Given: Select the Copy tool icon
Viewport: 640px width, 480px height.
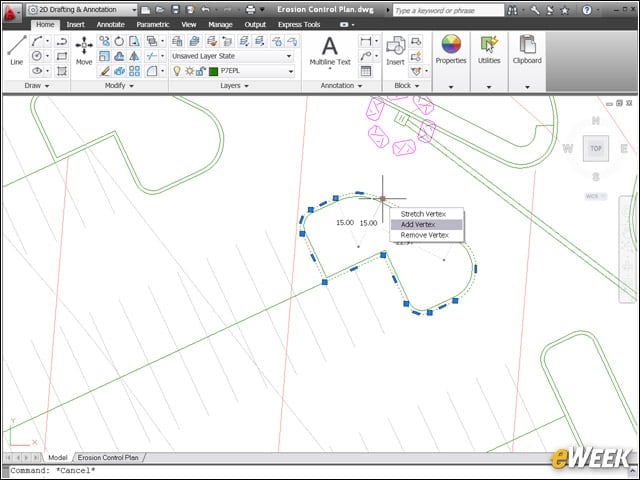Looking at the screenshot, I should (104, 41).
